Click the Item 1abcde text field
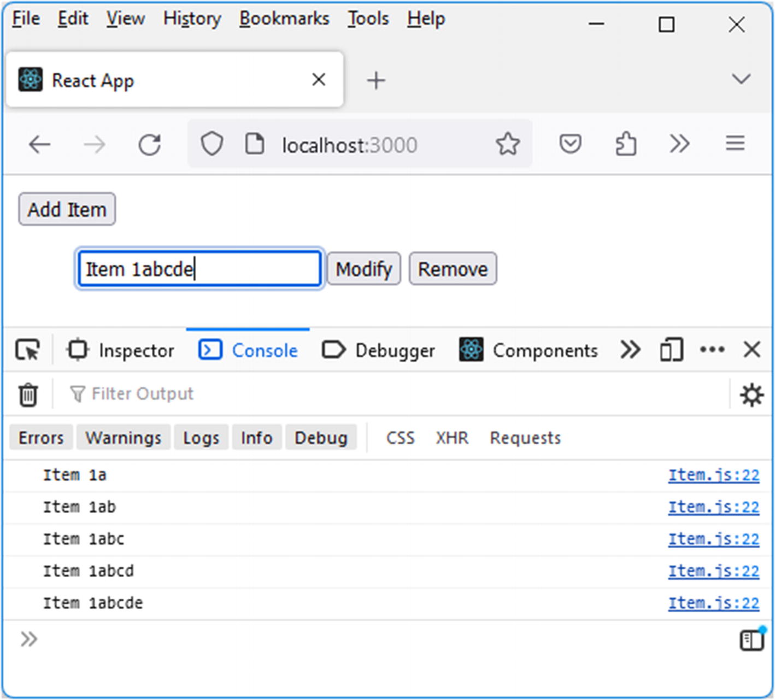 click(199, 269)
